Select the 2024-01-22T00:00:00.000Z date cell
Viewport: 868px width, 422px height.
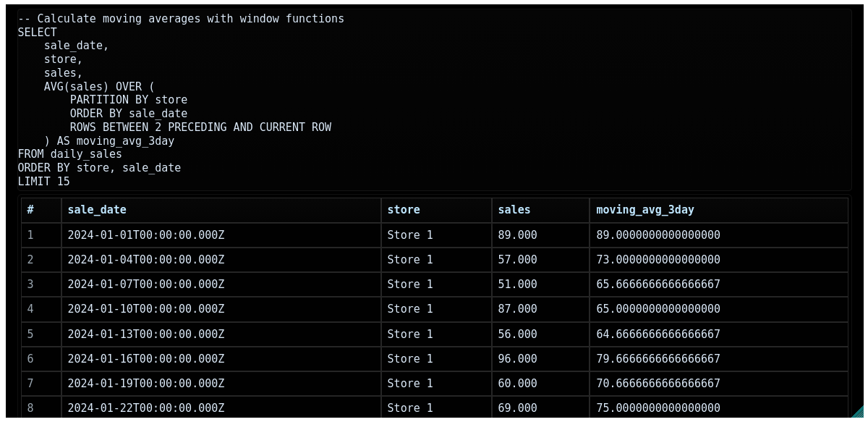coord(221,408)
